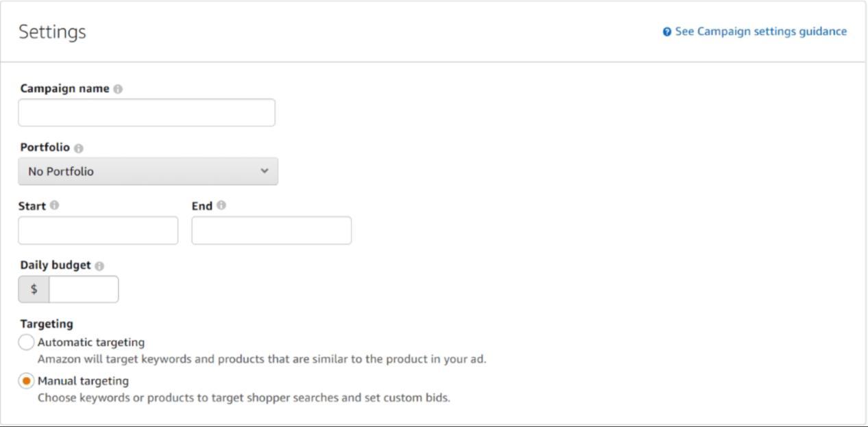The height and width of the screenshot is (427, 868).
Task: Select the Manual targeting radio button
Action: tap(26, 380)
